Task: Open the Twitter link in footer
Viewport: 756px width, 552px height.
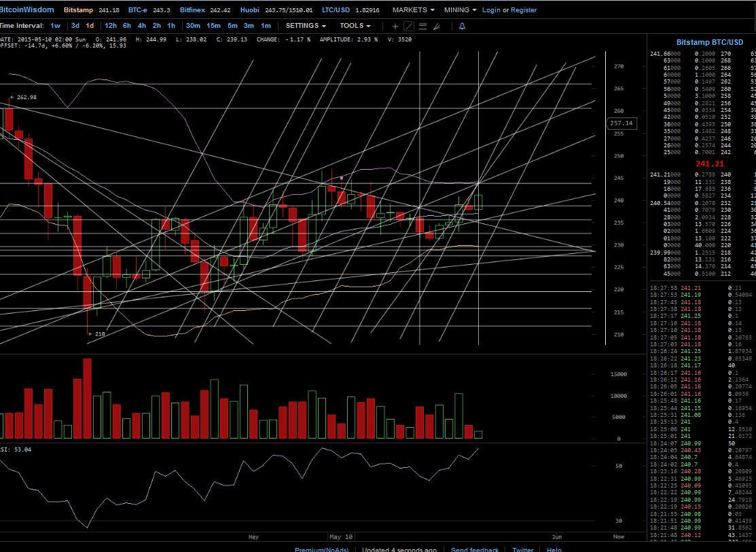Action: tap(522, 549)
